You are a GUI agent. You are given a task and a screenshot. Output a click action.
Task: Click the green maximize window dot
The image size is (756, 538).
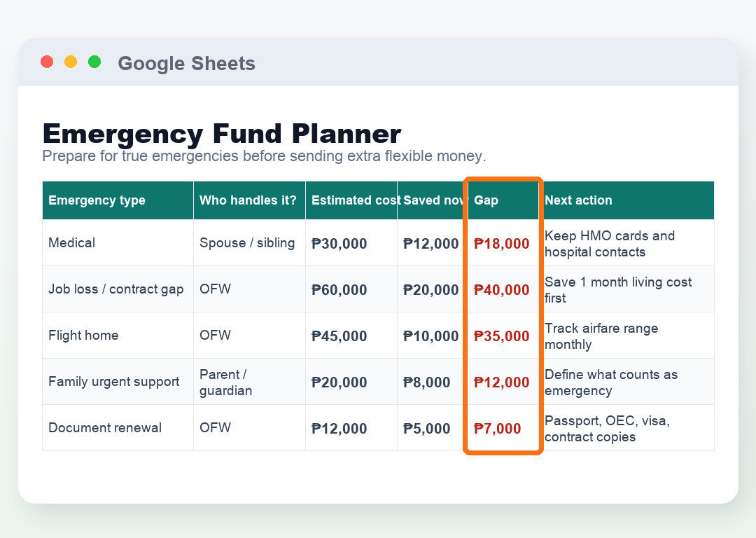(x=94, y=62)
